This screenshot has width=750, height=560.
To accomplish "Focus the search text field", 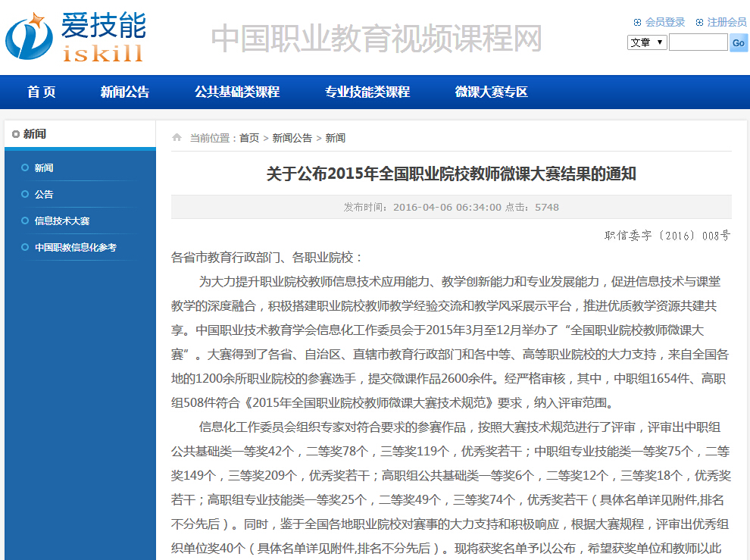I will click(x=698, y=42).
